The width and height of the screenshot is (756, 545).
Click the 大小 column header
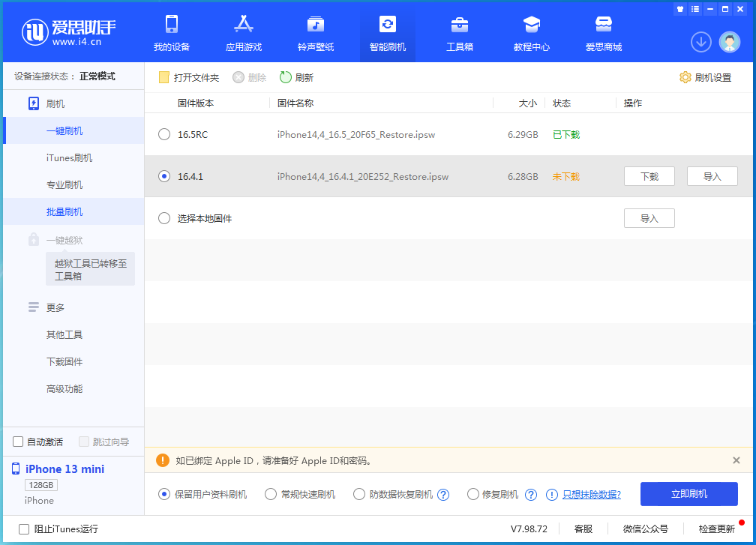click(x=528, y=103)
